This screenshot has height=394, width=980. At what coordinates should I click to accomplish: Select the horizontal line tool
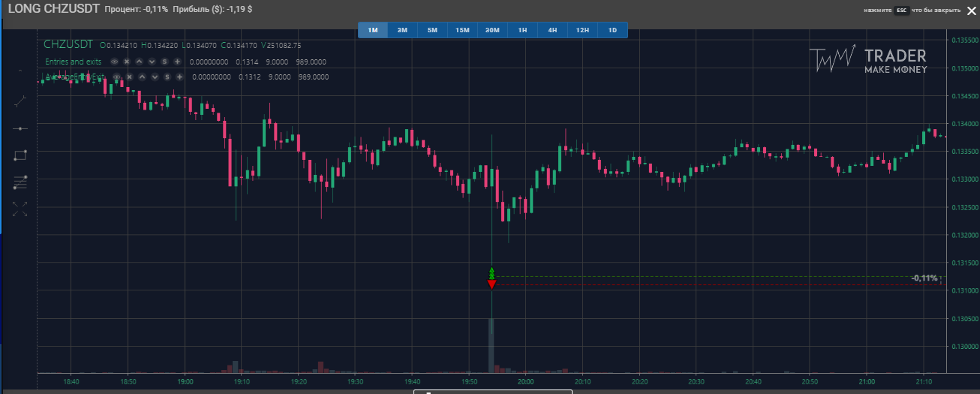[20, 128]
